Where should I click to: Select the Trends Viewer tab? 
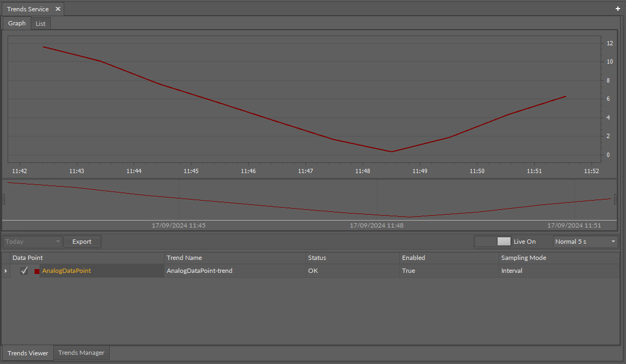(28, 353)
